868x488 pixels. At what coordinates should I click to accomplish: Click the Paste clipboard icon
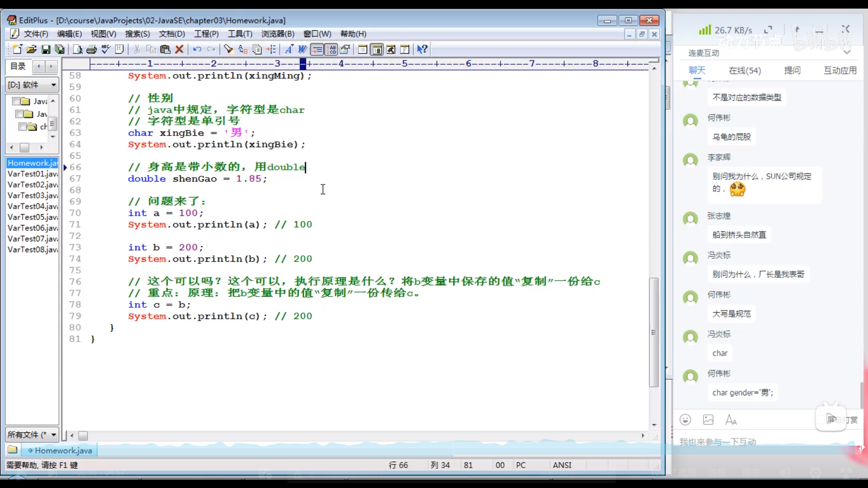[165, 49]
